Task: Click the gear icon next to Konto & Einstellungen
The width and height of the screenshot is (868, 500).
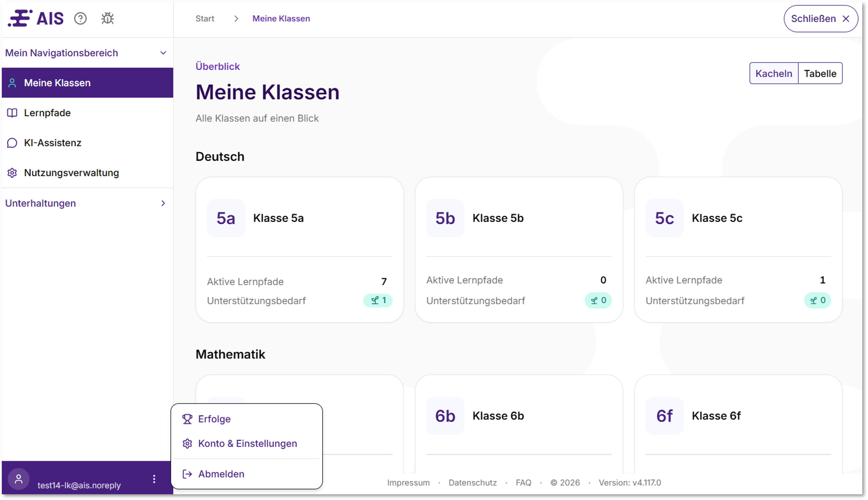Action: click(x=187, y=443)
